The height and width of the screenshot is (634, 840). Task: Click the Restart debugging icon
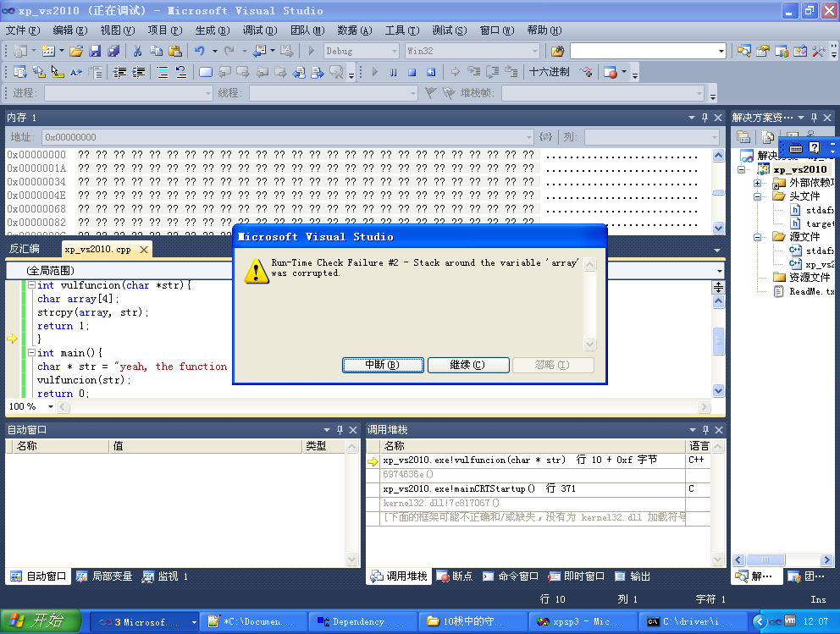[x=431, y=72]
